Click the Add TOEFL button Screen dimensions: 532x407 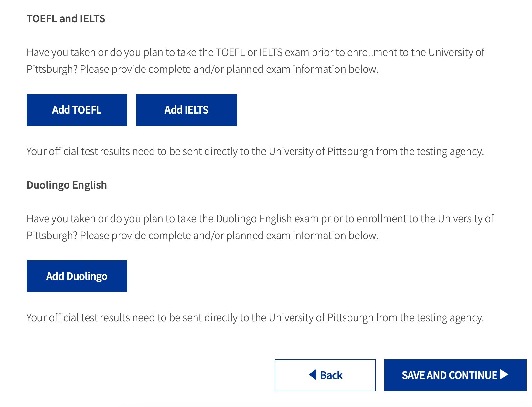coord(77,110)
